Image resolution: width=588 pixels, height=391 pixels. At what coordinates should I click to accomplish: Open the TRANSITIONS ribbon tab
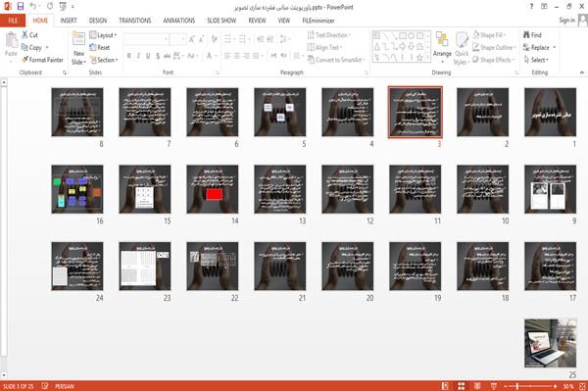tap(135, 21)
